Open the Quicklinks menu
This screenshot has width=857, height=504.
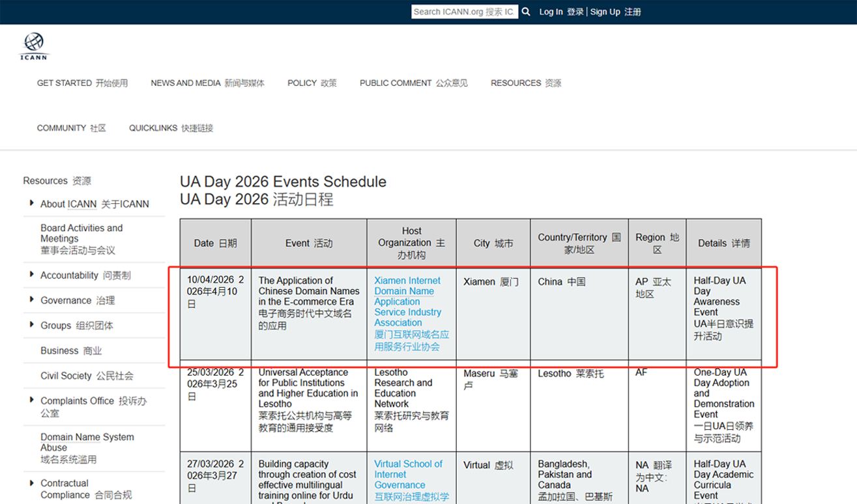(x=171, y=128)
